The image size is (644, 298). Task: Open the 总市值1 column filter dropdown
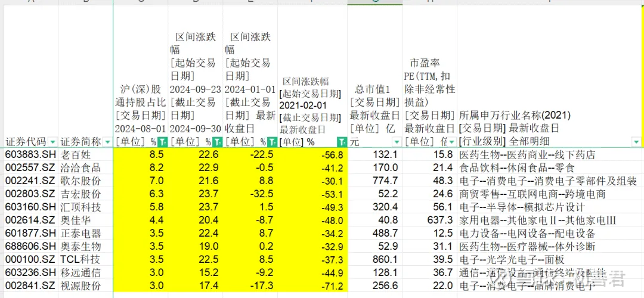tap(397, 142)
